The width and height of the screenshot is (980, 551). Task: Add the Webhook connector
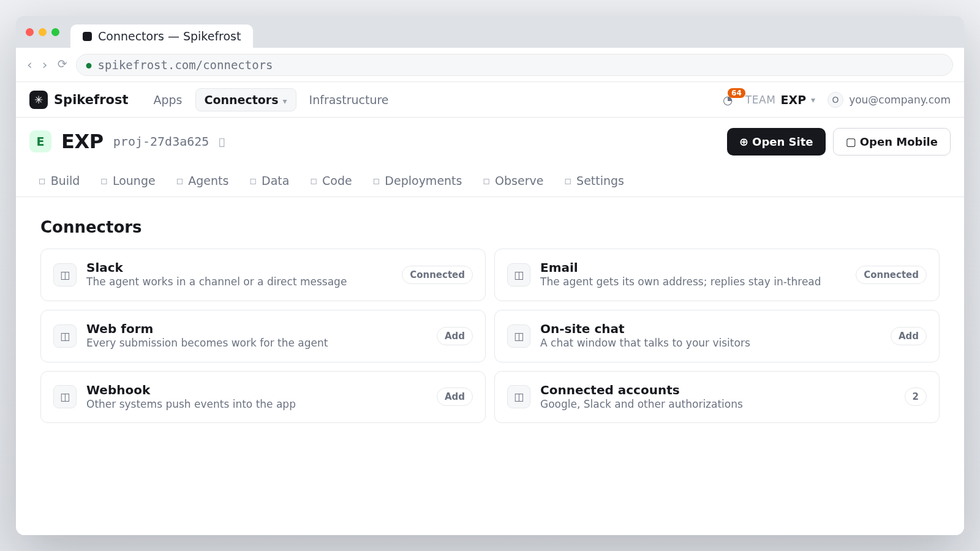454,397
